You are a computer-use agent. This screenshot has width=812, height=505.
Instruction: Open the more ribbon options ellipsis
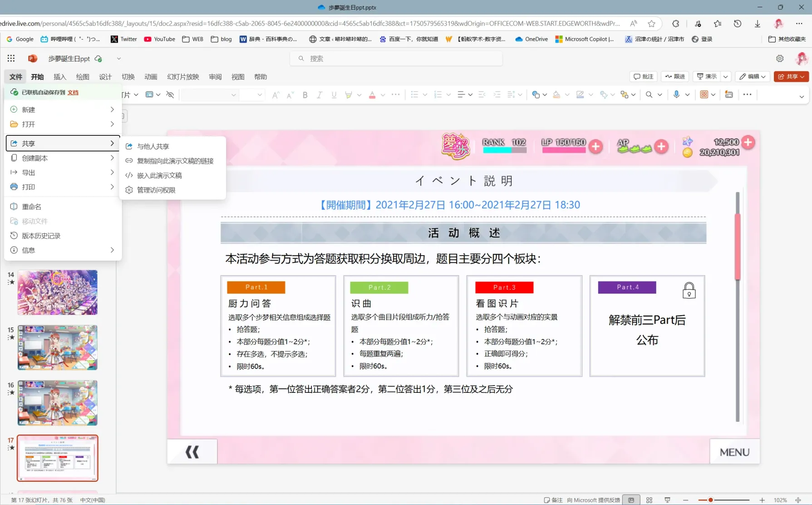click(748, 94)
